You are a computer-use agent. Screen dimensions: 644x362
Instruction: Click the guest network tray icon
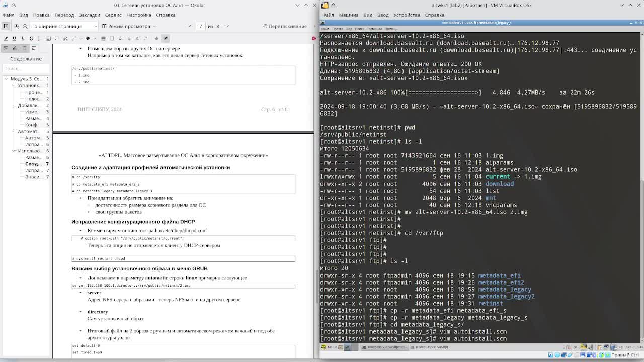pyautogui.click(x=606, y=347)
